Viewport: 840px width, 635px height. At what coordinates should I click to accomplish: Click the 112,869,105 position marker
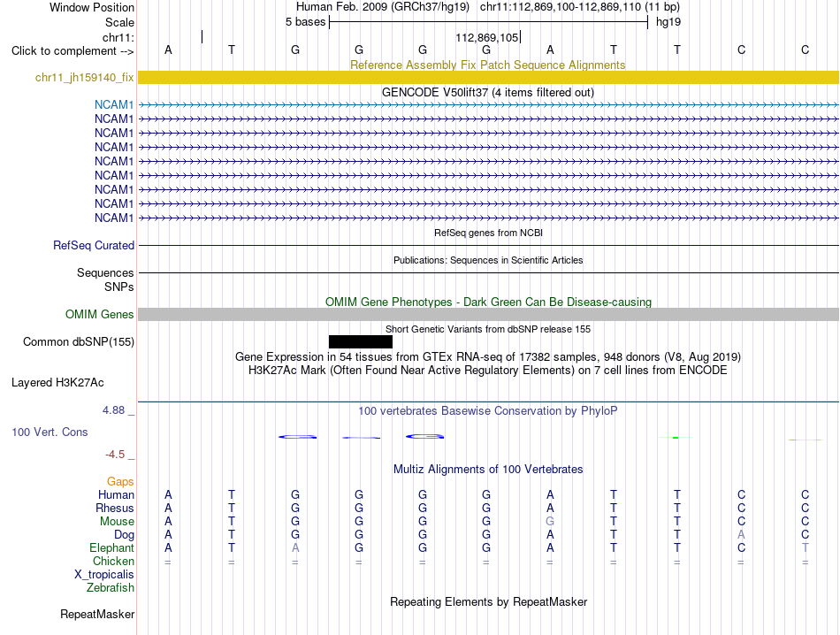click(x=487, y=37)
